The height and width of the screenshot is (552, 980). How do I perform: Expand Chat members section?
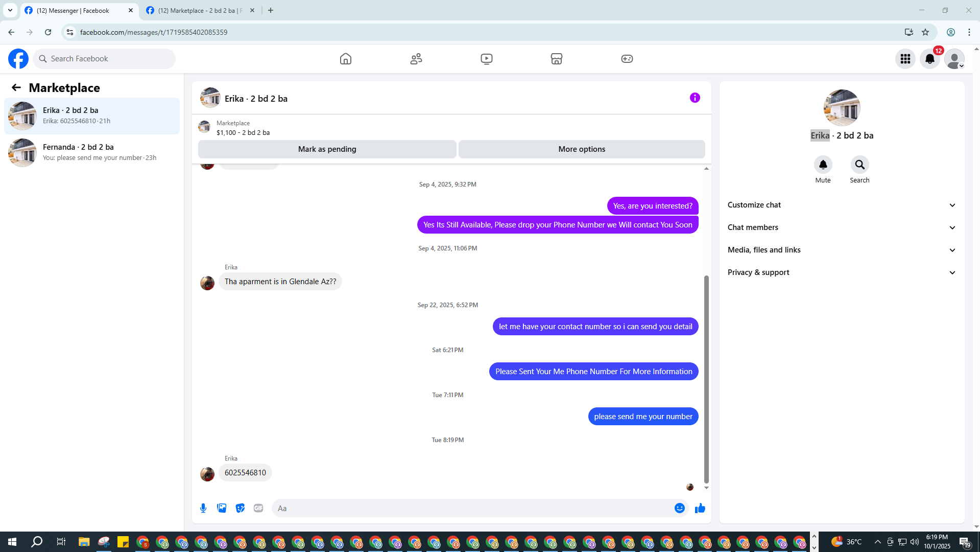tap(842, 227)
